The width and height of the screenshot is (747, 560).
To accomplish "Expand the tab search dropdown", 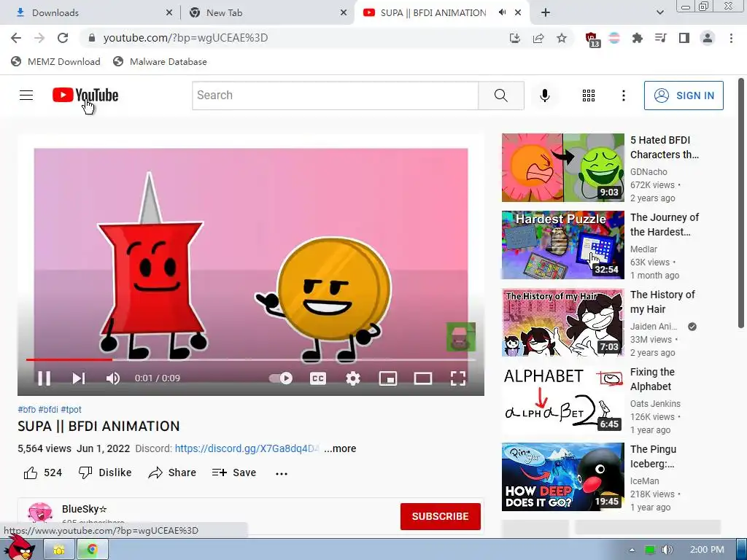I will pos(659,12).
